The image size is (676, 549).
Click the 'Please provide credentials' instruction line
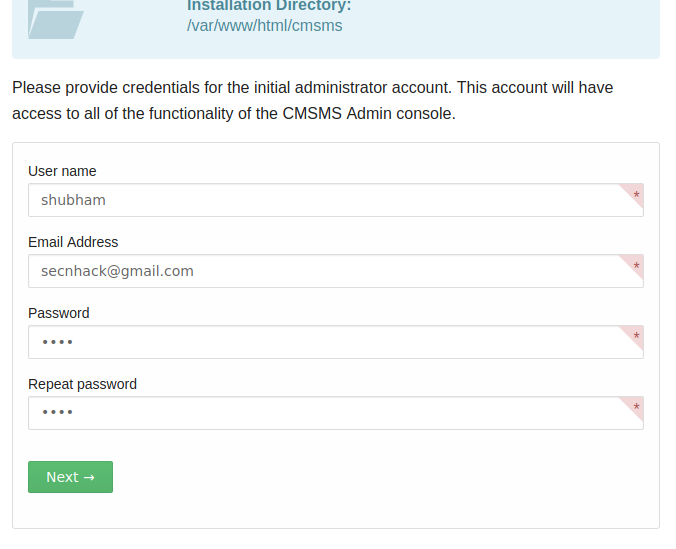(x=313, y=88)
